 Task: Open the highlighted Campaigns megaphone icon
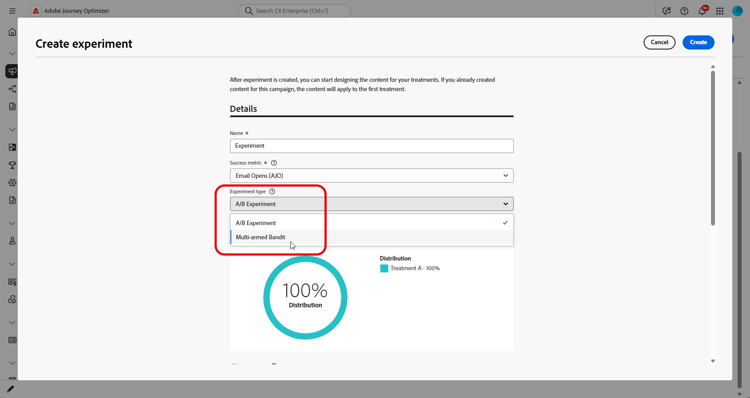(x=12, y=71)
